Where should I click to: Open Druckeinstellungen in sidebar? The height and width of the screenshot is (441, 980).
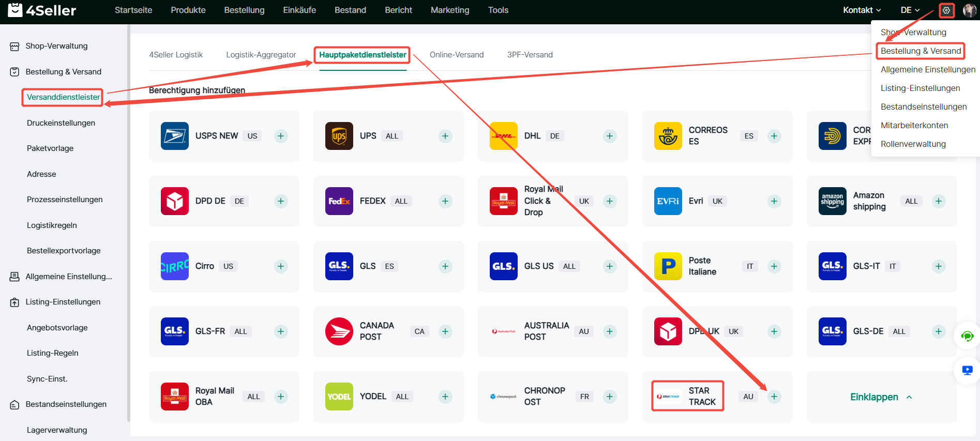click(61, 123)
